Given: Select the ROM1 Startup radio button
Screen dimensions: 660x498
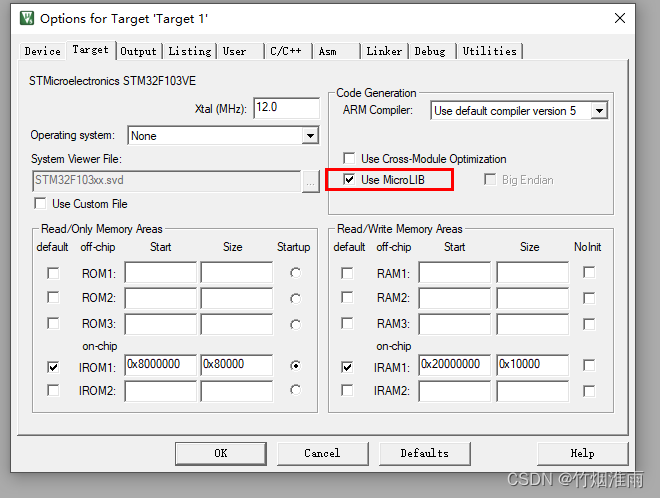Looking at the screenshot, I should pos(295,273).
